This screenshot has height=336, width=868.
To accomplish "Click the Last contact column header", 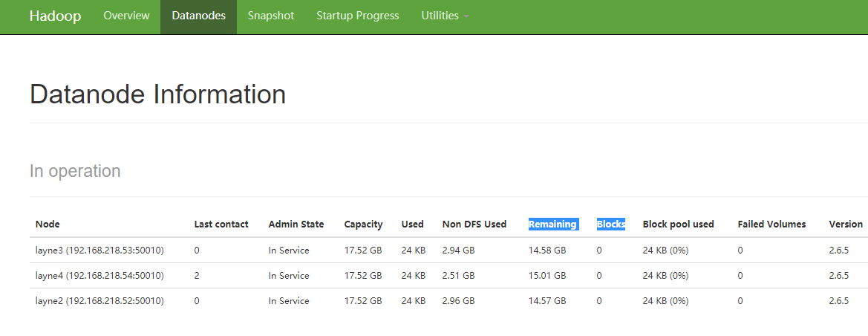I will click(221, 224).
